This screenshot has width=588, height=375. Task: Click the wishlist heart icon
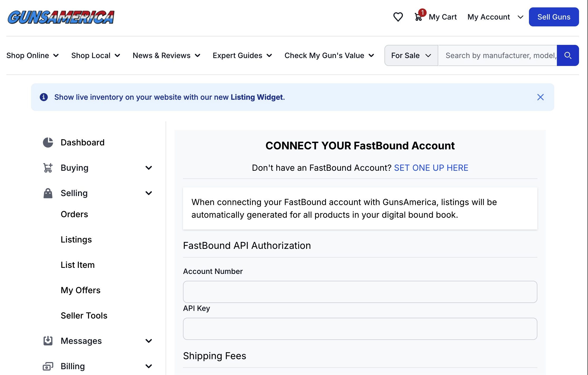[x=398, y=17]
